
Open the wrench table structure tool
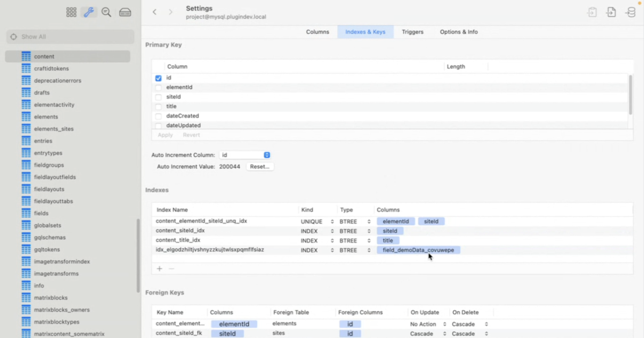89,12
